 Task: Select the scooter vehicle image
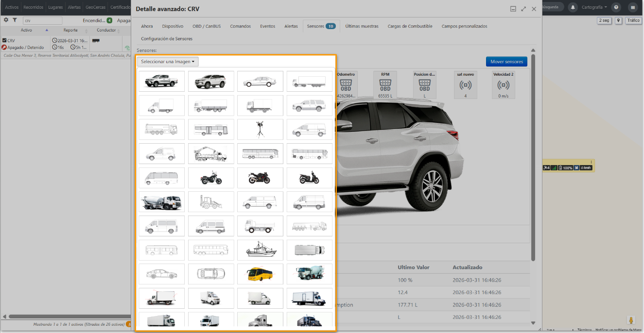click(x=310, y=178)
